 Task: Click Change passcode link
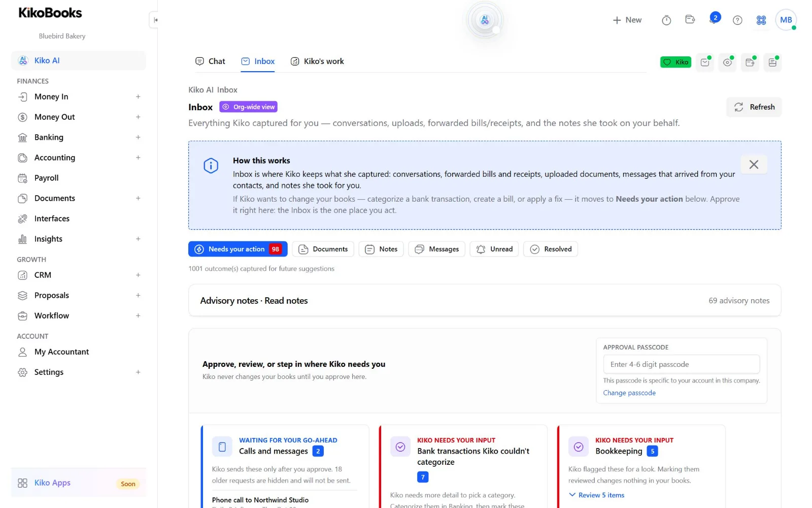(629, 393)
